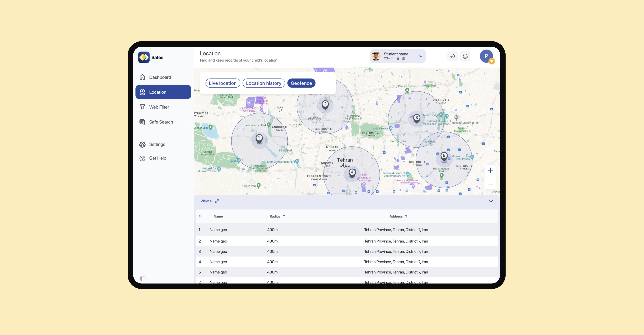Select geofence marker 4 on map
Screen dimensions: 644x335
[x=352, y=173]
